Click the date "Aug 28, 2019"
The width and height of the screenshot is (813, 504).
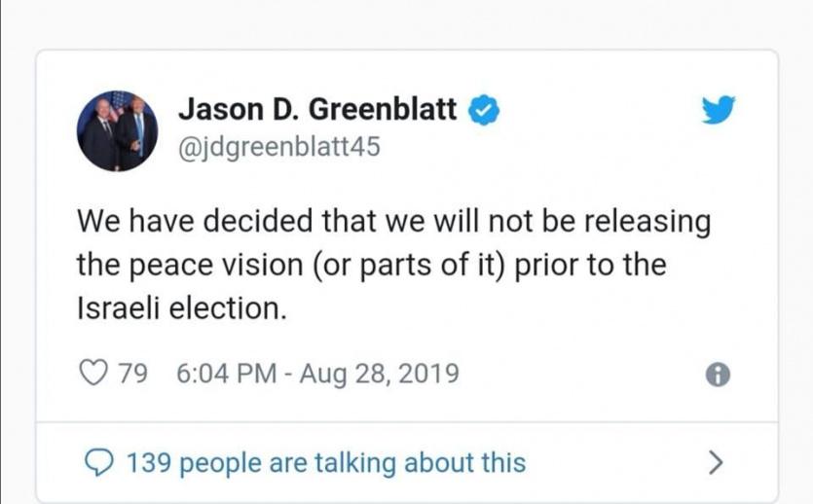click(380, 374)
